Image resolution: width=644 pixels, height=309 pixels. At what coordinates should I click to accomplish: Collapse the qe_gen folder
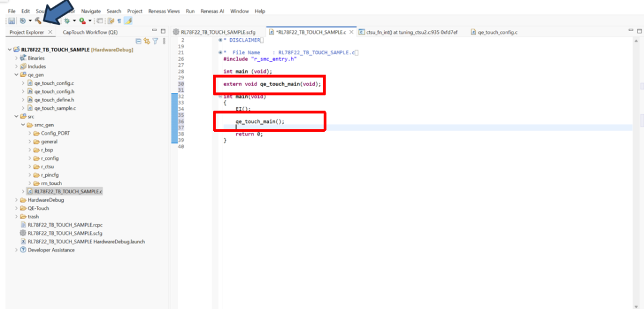click(16, 75)
